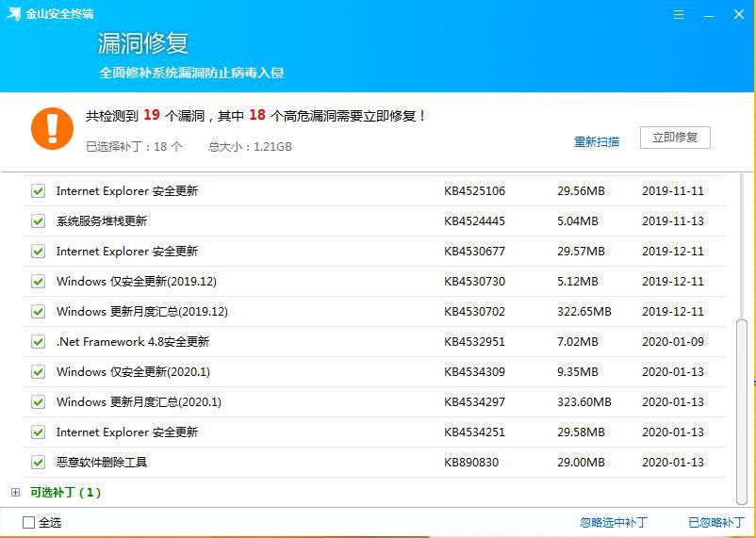Check the 全选 select-all checkbox
Image resolution: width=756 pixels, height=538 pixels.
click(29, 523)
